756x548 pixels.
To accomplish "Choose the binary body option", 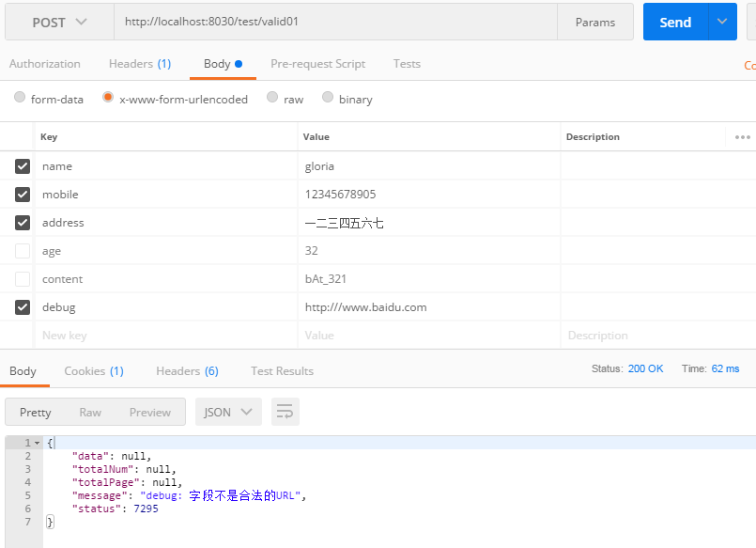I will tap(328, 98).
